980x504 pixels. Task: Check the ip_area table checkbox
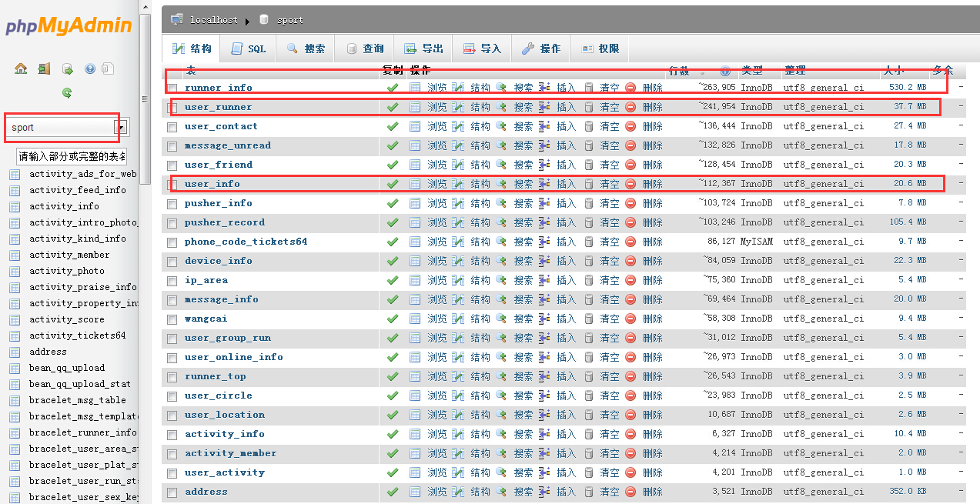click(172, 281)
